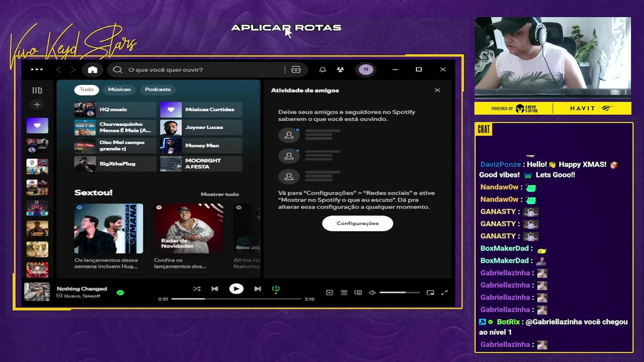Click the Configurações button
This screenshot has height=362, width=644.
[x=358, y=223]
